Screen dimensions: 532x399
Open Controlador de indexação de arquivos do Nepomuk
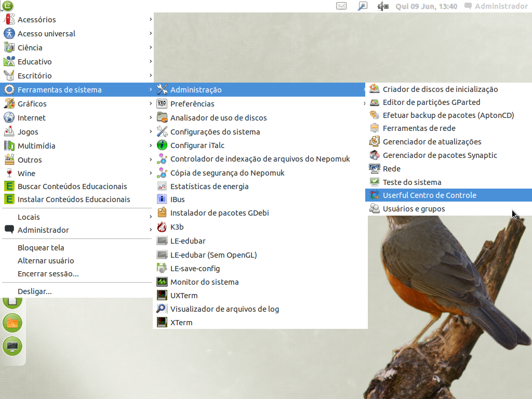pos(260,159)
